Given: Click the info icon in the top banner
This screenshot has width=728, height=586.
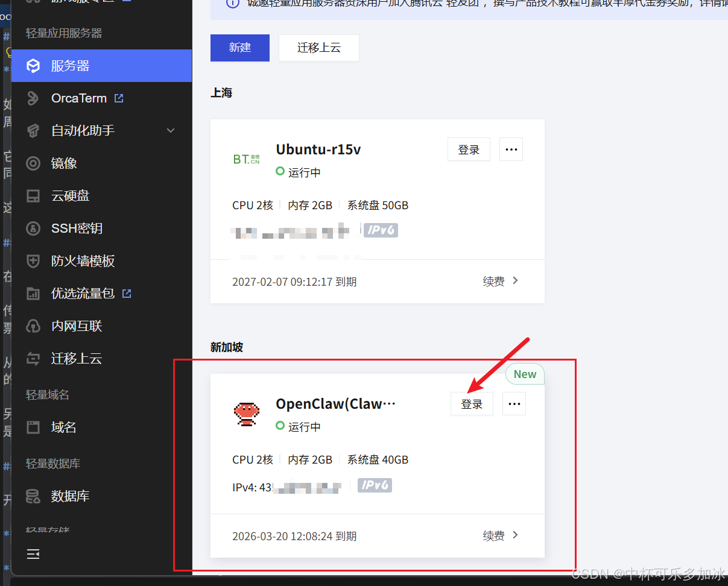Looking at the screenshot, I should [x=232, y=3].
